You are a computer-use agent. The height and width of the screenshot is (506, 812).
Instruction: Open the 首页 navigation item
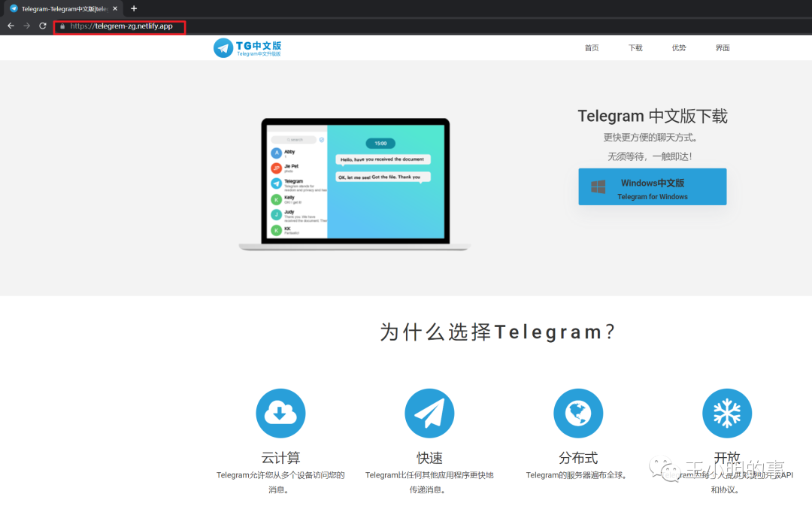(x=592, y=47)
